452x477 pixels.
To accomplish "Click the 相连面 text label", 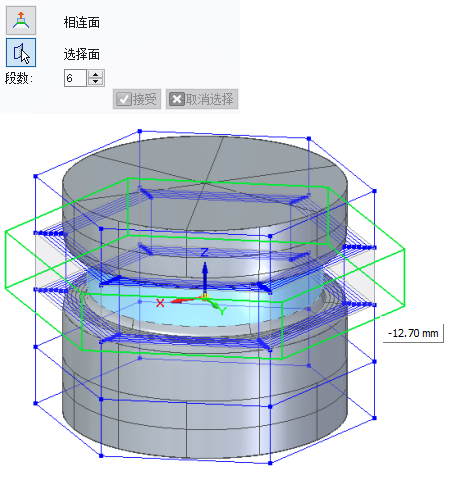I will (82, 23).
